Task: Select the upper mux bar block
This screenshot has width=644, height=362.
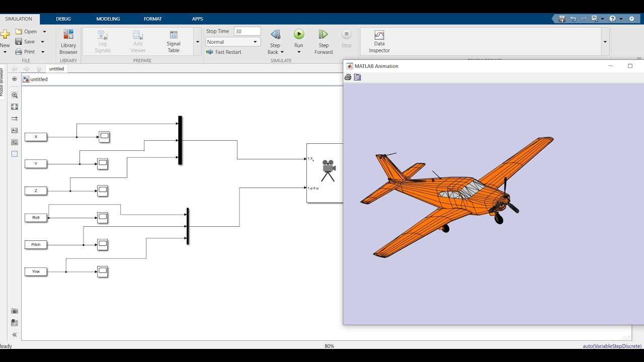Action: pos(180,140)
